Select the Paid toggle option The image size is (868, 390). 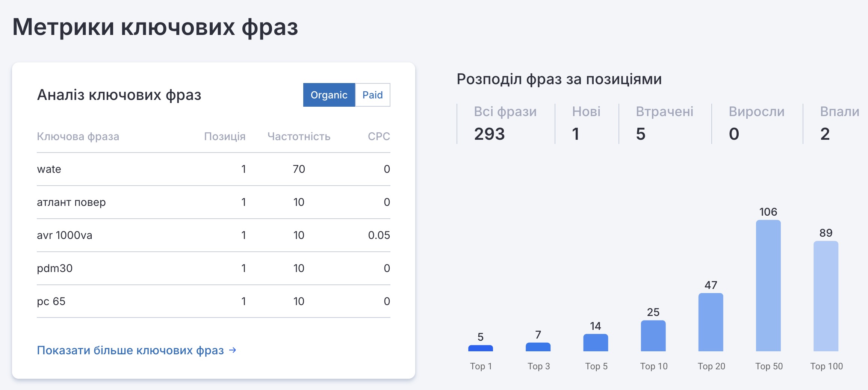pos(372,95)
